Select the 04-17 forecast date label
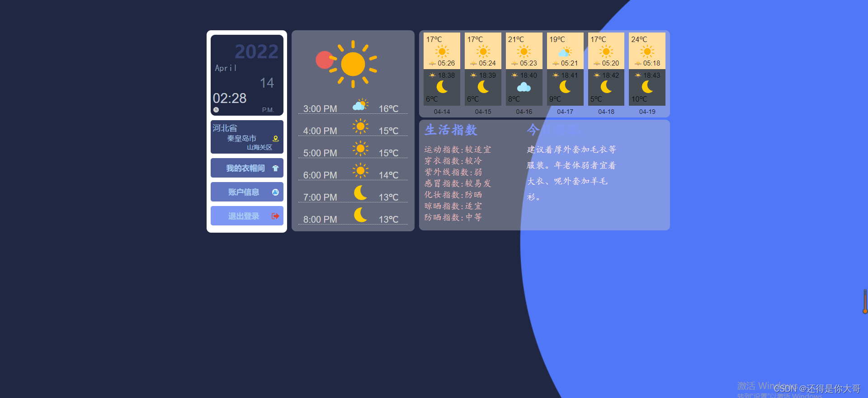Screen dimensions: 868x398 point(565,112)
